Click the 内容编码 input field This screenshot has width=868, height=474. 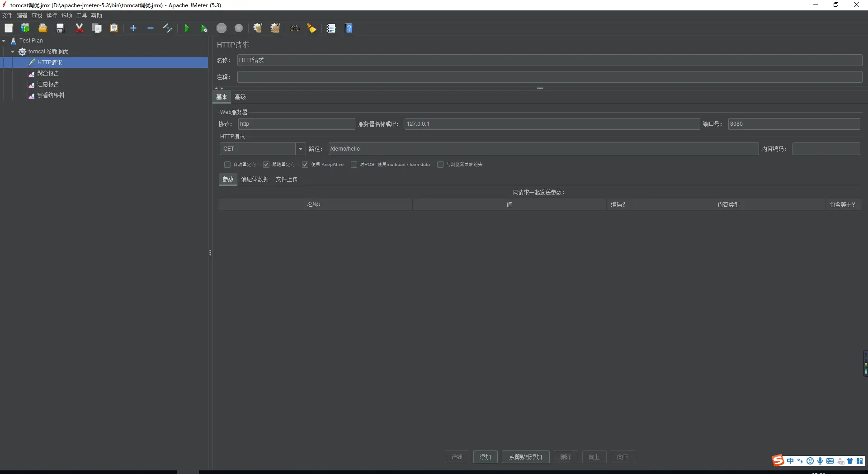pyautogui.click(x=826, y=149)
